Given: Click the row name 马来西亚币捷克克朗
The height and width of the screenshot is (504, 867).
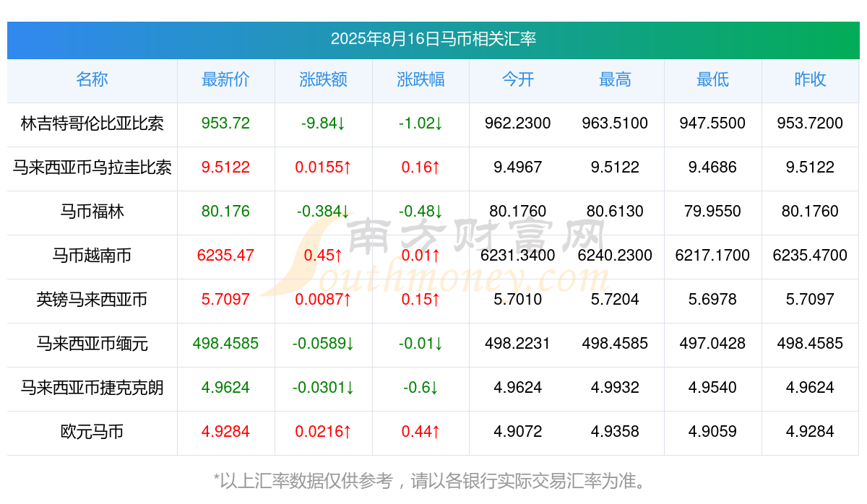Looking at the screenshot, I should tap(92, 388).
